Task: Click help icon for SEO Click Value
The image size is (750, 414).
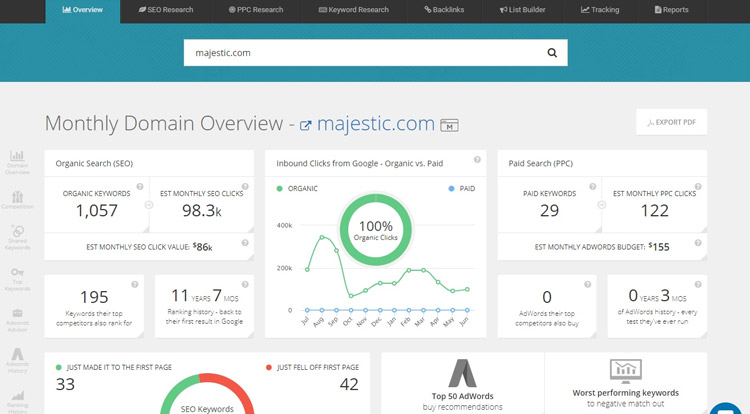Action: point(245,243)
